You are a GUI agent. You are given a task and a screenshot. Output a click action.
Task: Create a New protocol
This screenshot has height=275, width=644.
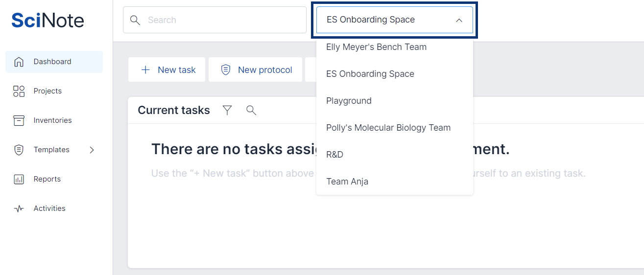pos(256,70)
